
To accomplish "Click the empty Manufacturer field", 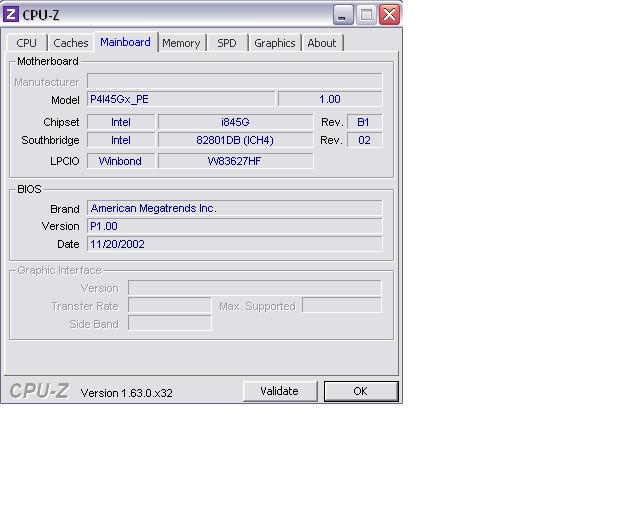I will click(x=235, y=82).
